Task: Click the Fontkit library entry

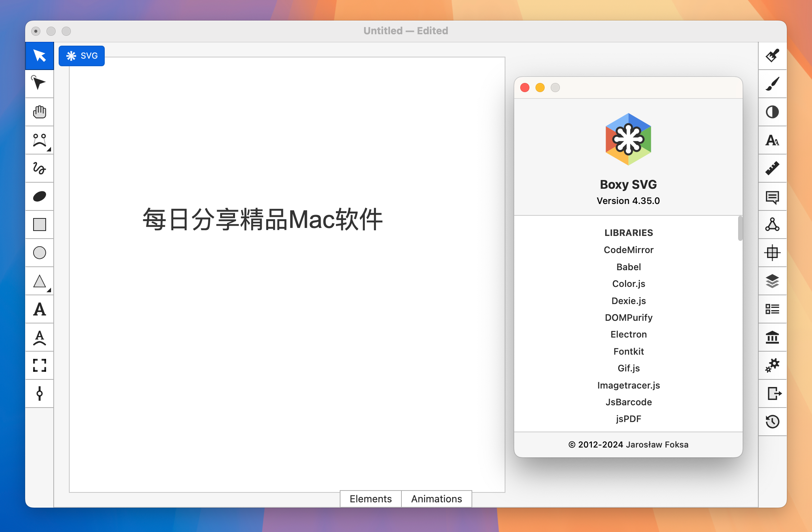Action: [628, 352]
